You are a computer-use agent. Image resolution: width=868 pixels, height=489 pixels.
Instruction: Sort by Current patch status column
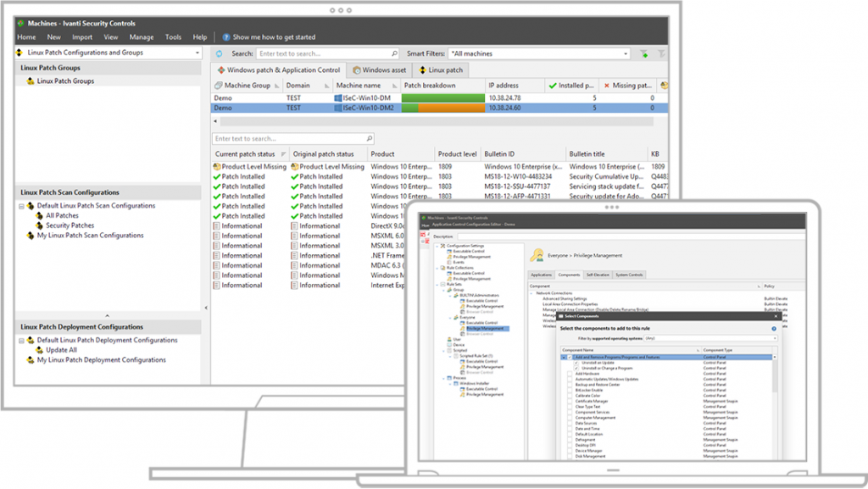click(250, 154)
